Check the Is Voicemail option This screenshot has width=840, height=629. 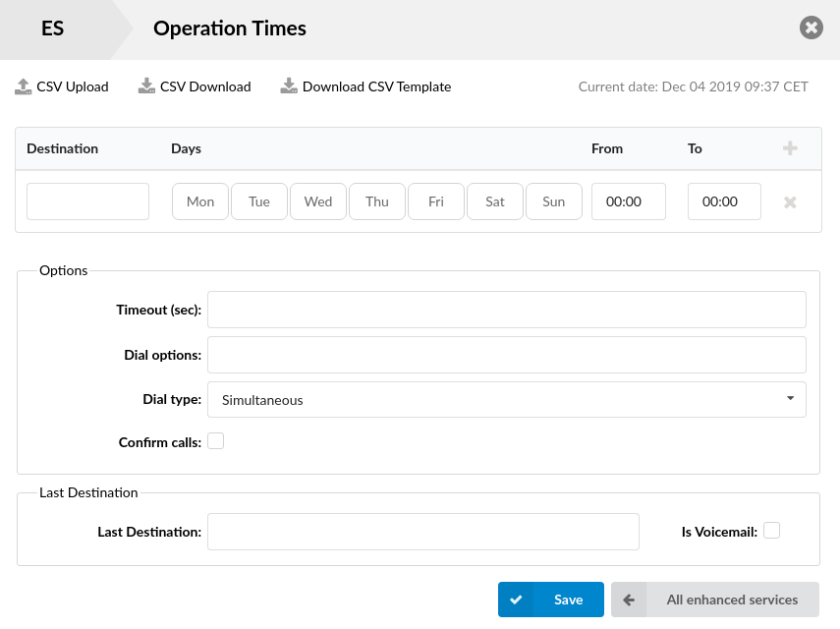coord(772,530)
